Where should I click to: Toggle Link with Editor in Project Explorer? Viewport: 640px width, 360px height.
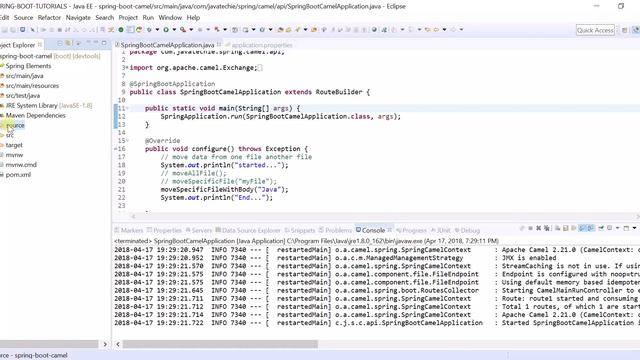(68, 43)
